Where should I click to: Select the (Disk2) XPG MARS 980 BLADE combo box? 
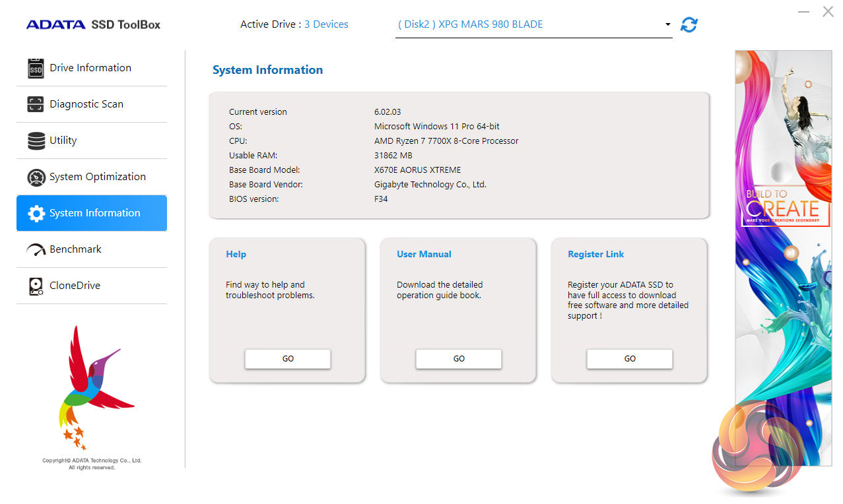pos(533,25)
